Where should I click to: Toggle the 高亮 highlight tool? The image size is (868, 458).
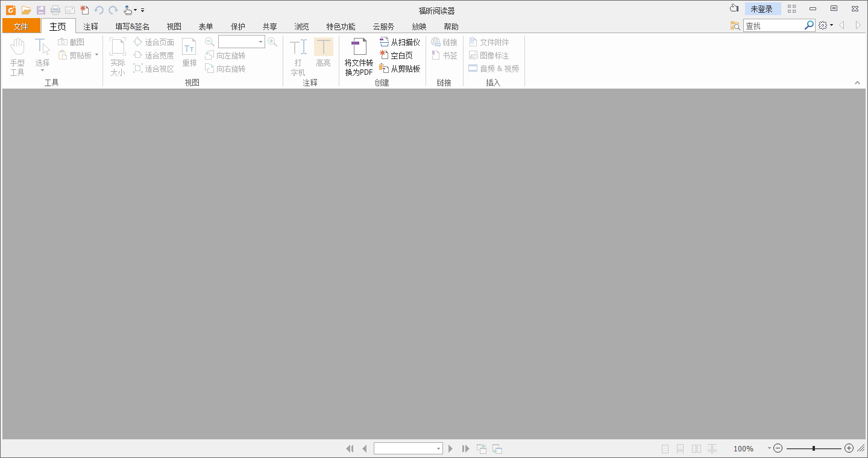pyautogui.click(x=324, y=52)
